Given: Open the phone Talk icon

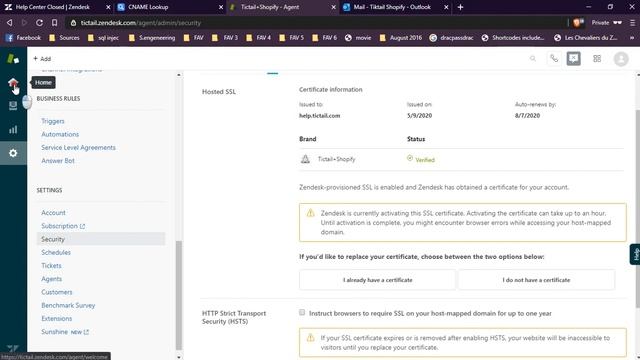Looking at the screenshot, I should 554,59.
